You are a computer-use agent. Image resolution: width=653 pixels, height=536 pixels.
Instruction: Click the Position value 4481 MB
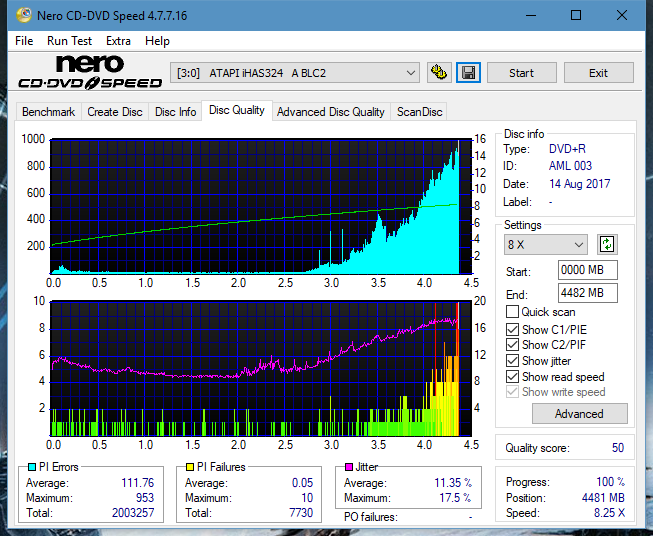click(x=603, y=498)
